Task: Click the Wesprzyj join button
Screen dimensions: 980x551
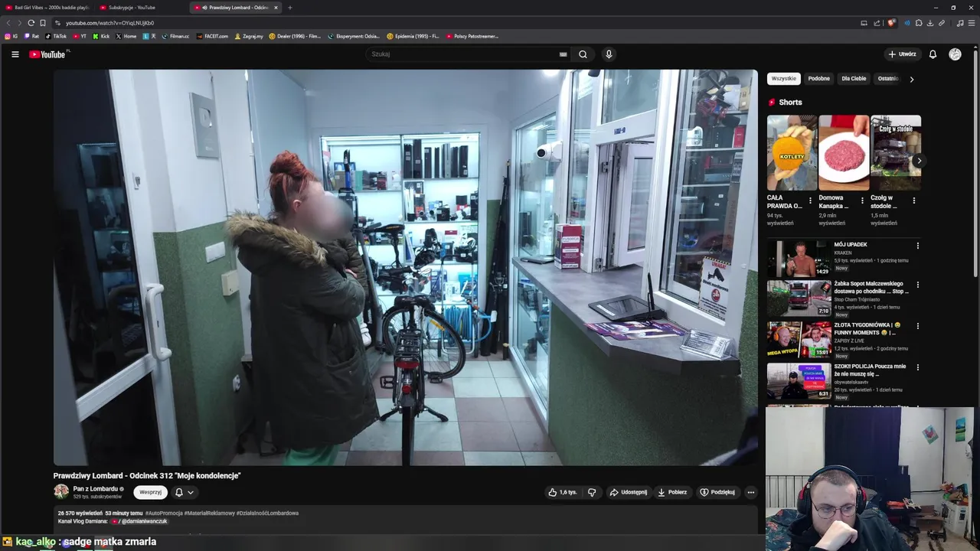Action: (x=150, y=492)
